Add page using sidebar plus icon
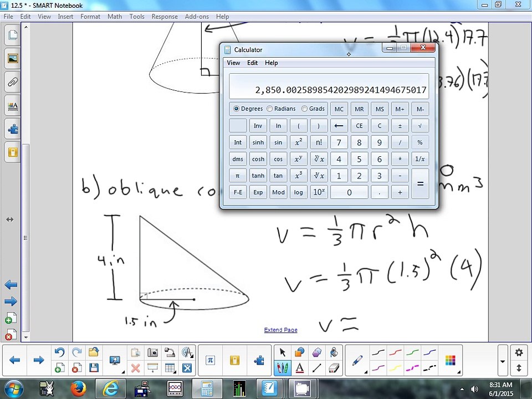This screenshot has width=532, height=399. click(x=11, y=318)
